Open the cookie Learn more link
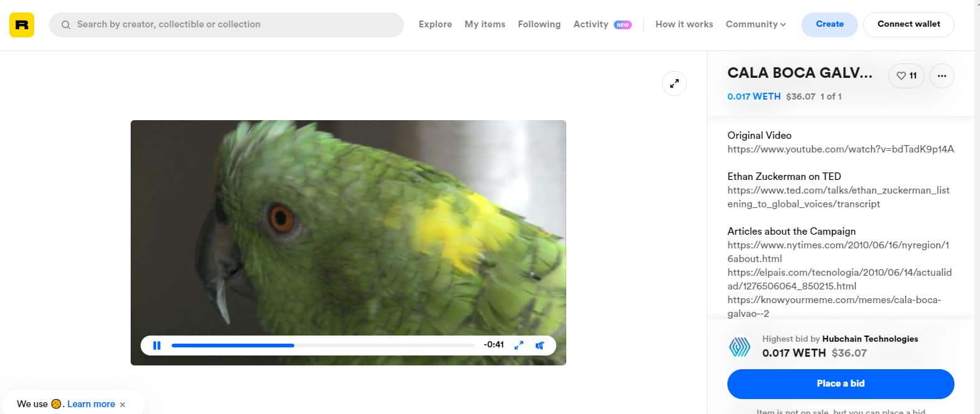The width and height of the screenshot is (980, 414). click(x=91, y=404)
